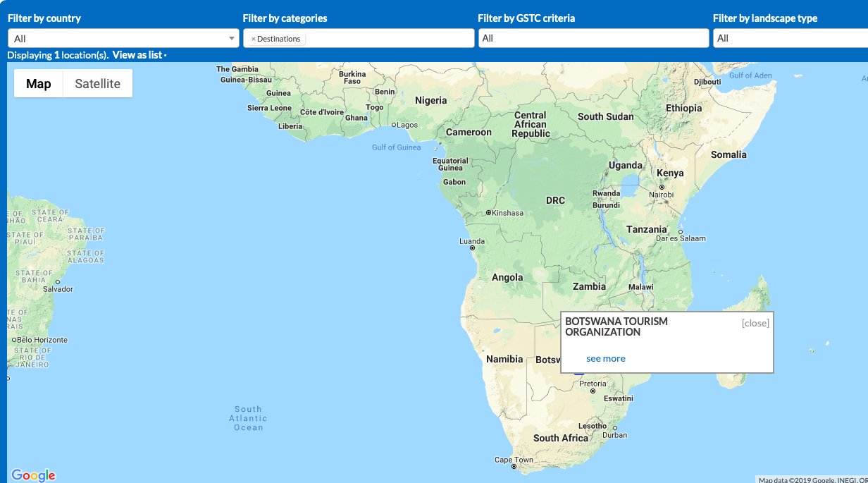Viewport: 868px width, 483px height.
Task: Click the Luanda city label
Action: (x=472, y=241)
